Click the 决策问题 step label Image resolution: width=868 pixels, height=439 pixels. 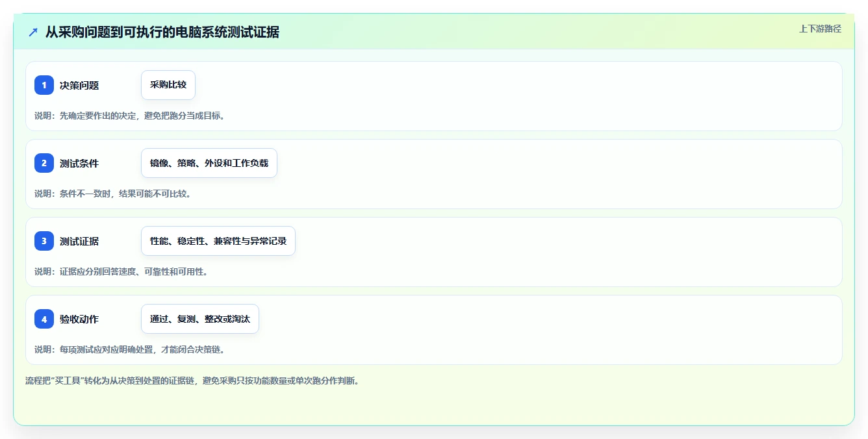click(79, 85)
